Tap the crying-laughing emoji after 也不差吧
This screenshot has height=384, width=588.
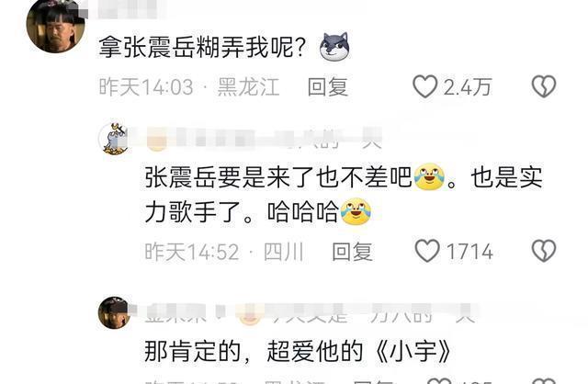[429, 176]
